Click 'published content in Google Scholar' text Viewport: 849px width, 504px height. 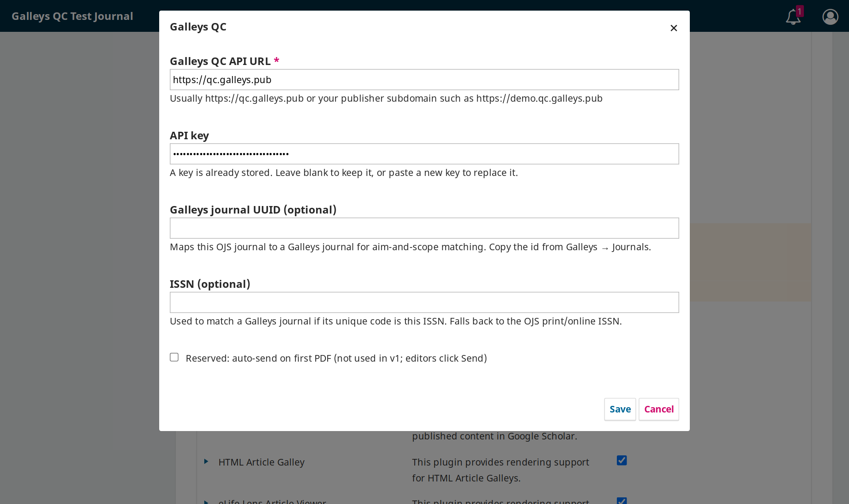point(494,436)
